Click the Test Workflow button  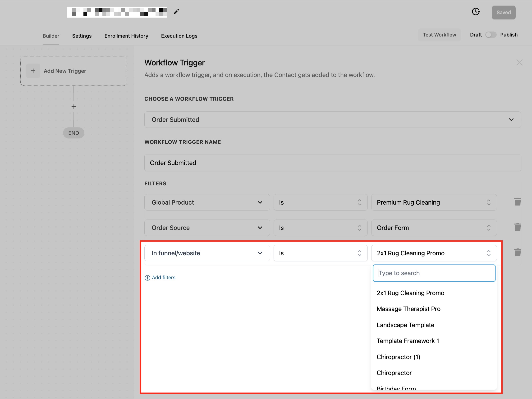(x=439, y=35)
